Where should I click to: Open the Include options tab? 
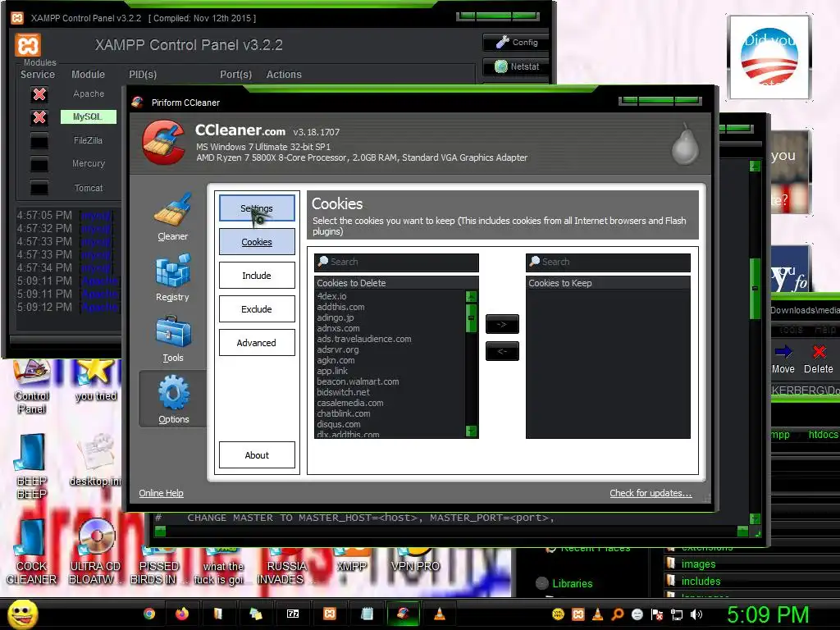tap(257, 276)
